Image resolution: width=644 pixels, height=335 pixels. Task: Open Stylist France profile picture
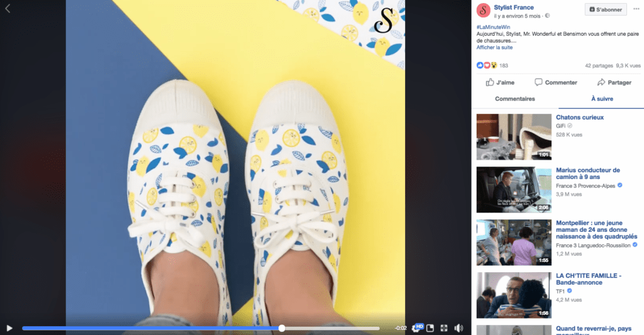[x=484, y=11]
